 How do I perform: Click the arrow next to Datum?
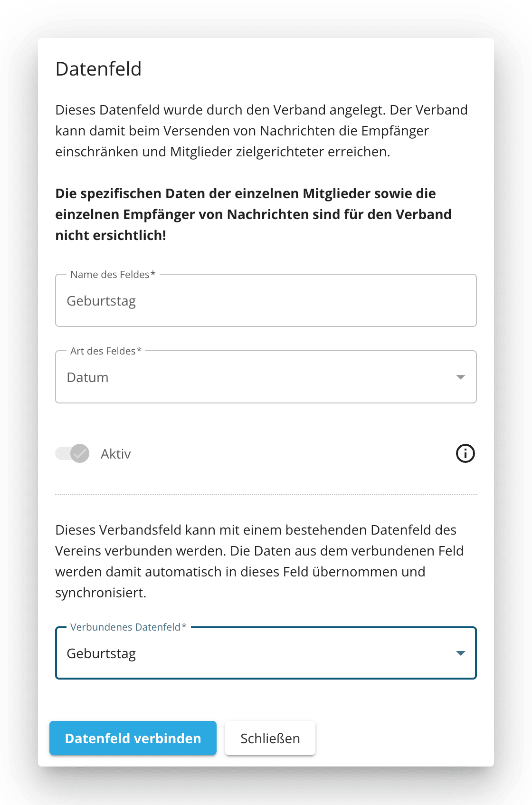[460, 377]
